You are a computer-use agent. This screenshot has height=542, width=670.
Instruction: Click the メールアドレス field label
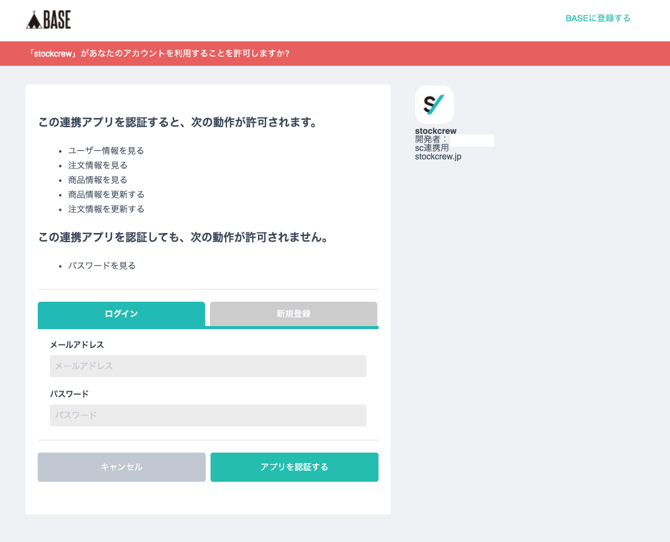[x=77, y=345]
